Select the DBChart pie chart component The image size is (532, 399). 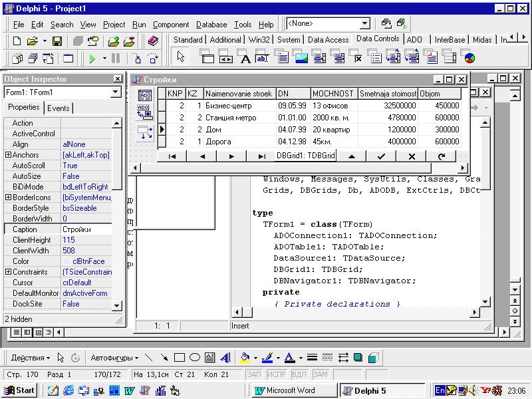[469, 57]
